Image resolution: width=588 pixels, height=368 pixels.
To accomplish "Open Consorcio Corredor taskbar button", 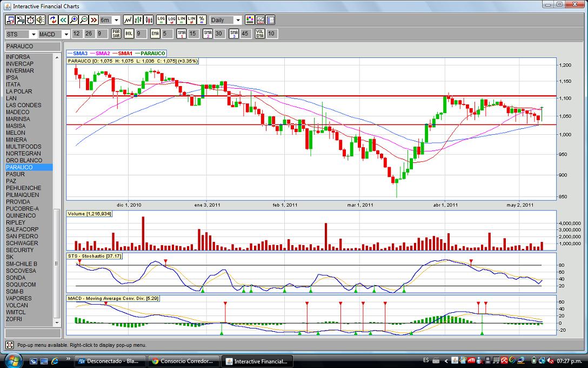I will (x=184, y=361).
